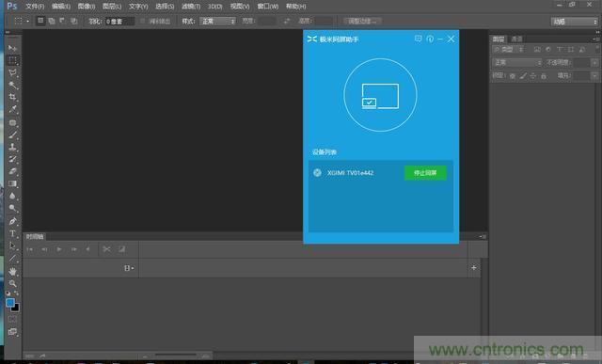Select the Zoom tool in toolbox
The height and width of the screenshot is (364, 602).
pyautogui.click(x=12, y=284)
